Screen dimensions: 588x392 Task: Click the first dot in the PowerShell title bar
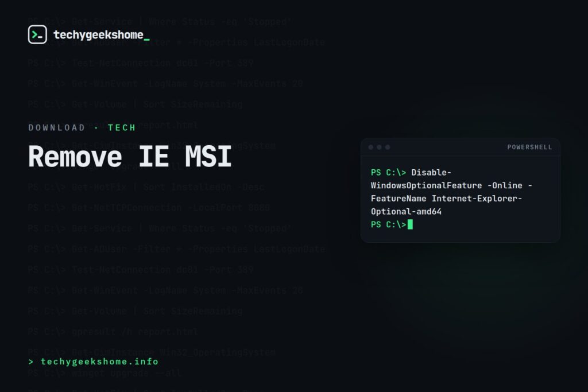tap(371, 148)
